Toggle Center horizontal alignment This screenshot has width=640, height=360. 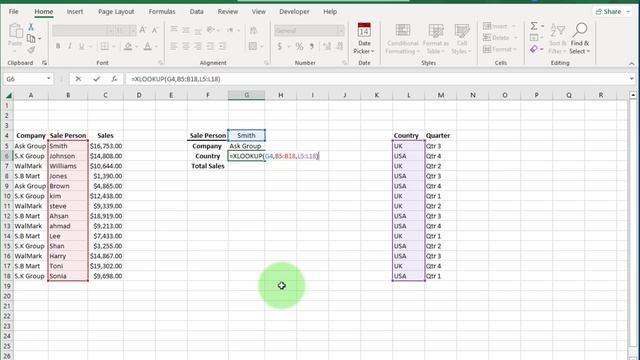[186, 46]
